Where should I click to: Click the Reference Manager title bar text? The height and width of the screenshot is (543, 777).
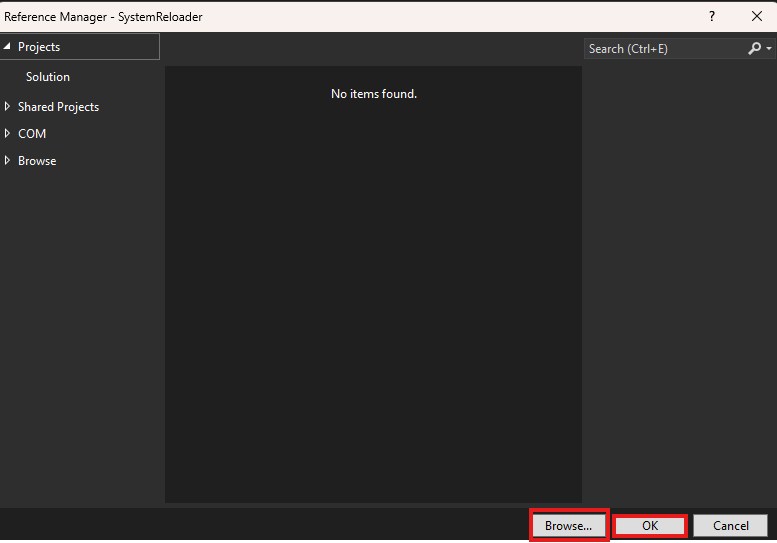point(104,17)
